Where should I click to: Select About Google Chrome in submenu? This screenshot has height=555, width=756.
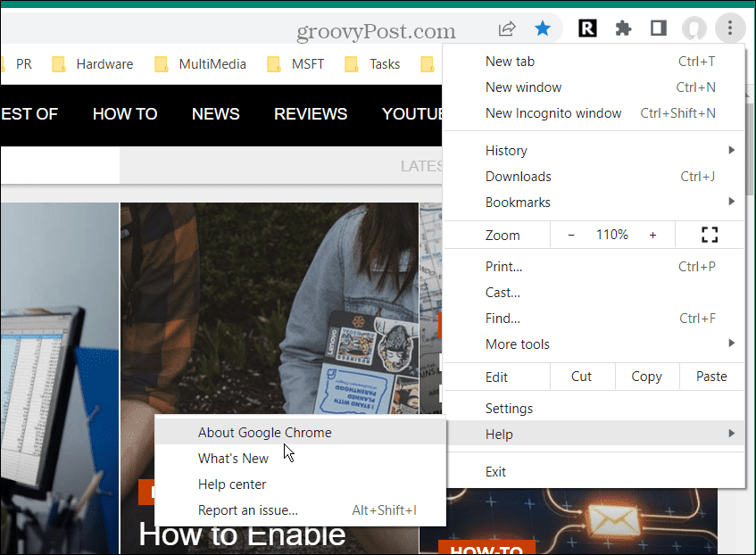301,433
